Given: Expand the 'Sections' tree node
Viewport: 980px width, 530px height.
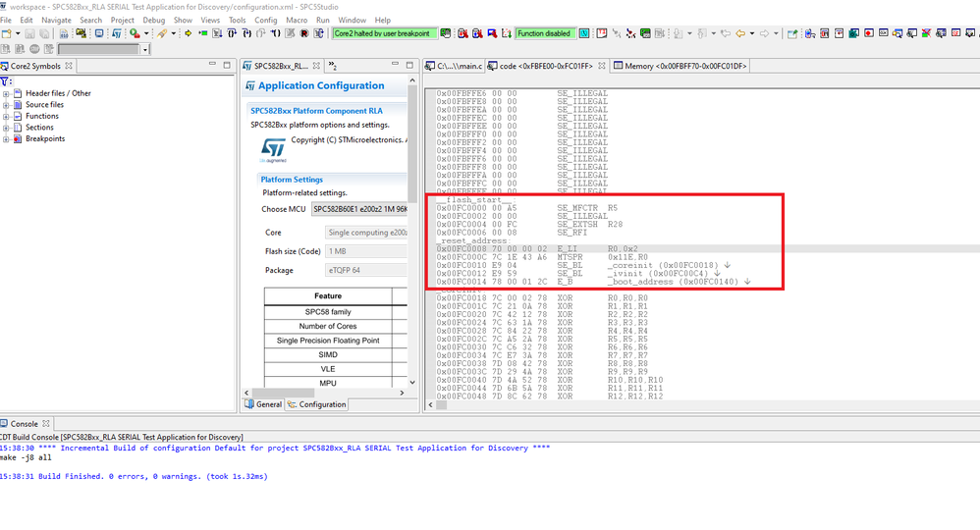Looking at the screenshot, I should (x=6, y=128).
